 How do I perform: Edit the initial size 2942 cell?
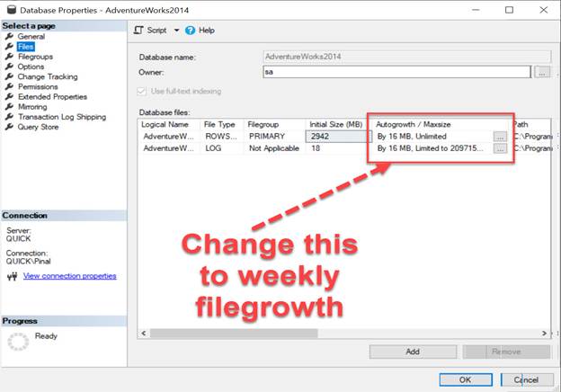pos(338,137)
